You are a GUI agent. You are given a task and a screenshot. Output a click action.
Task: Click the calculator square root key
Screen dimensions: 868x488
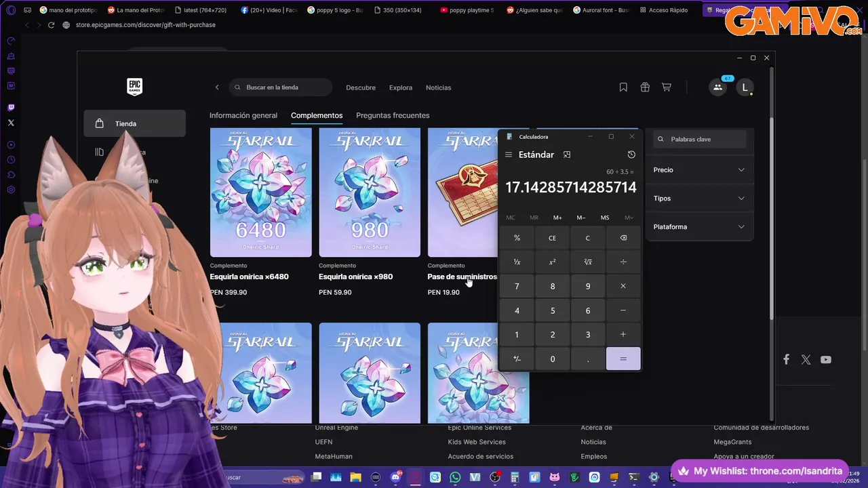point(588,262)
